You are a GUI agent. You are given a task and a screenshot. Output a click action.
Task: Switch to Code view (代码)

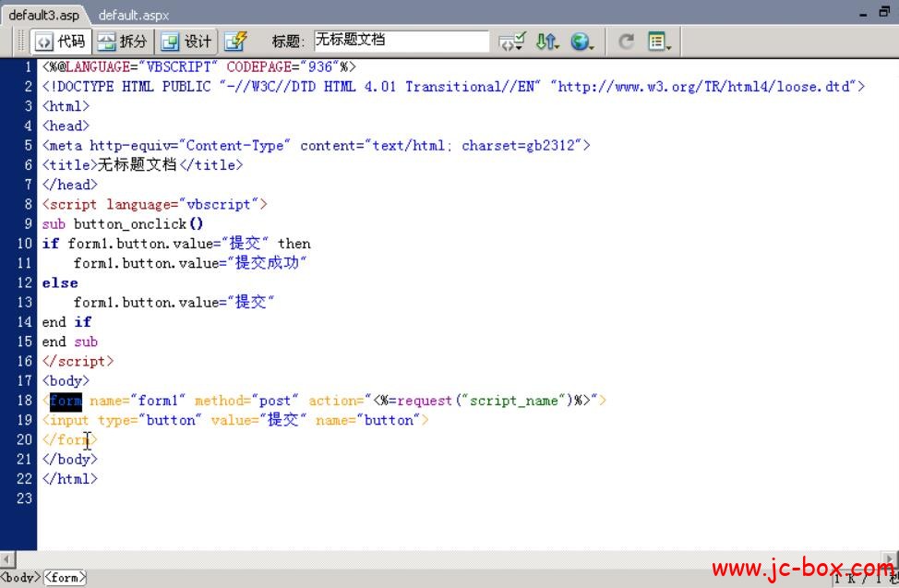[x=61, y=42]
